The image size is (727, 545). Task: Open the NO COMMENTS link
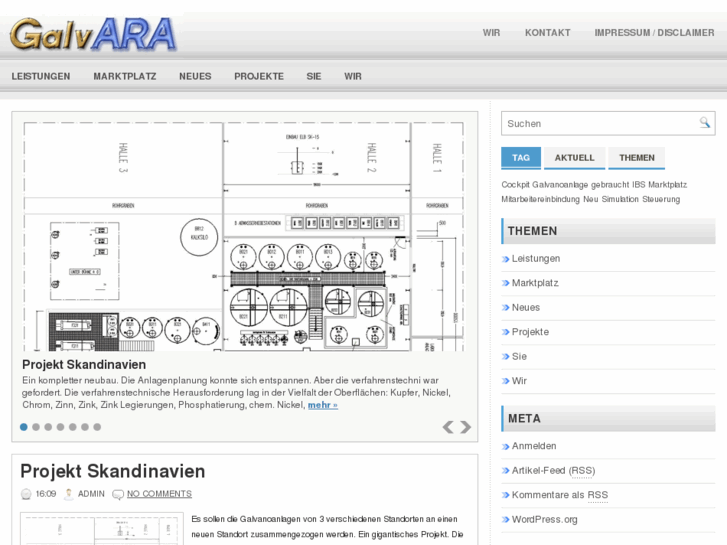click(x=159, y=494)
